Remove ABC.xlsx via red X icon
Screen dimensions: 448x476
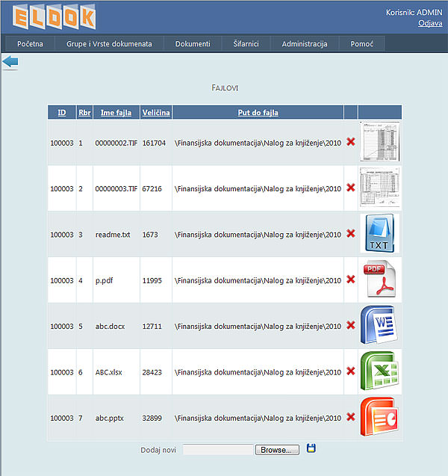351,371
